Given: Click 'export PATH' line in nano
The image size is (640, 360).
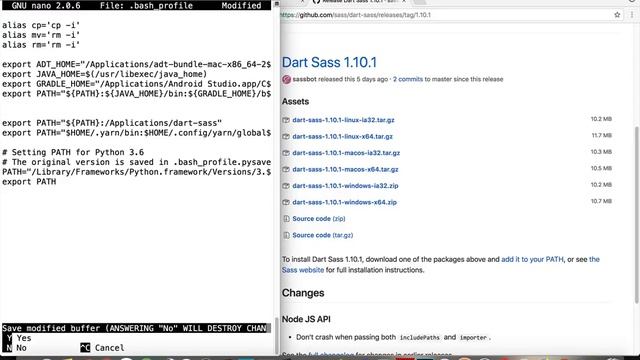Looking at the screenshot, I should [x=29, y=182].
